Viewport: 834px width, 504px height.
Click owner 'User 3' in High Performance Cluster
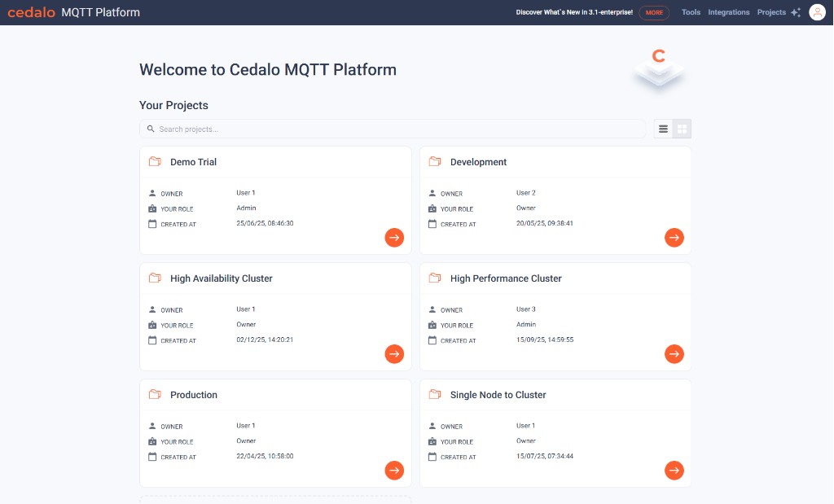(x=525, y=309)
